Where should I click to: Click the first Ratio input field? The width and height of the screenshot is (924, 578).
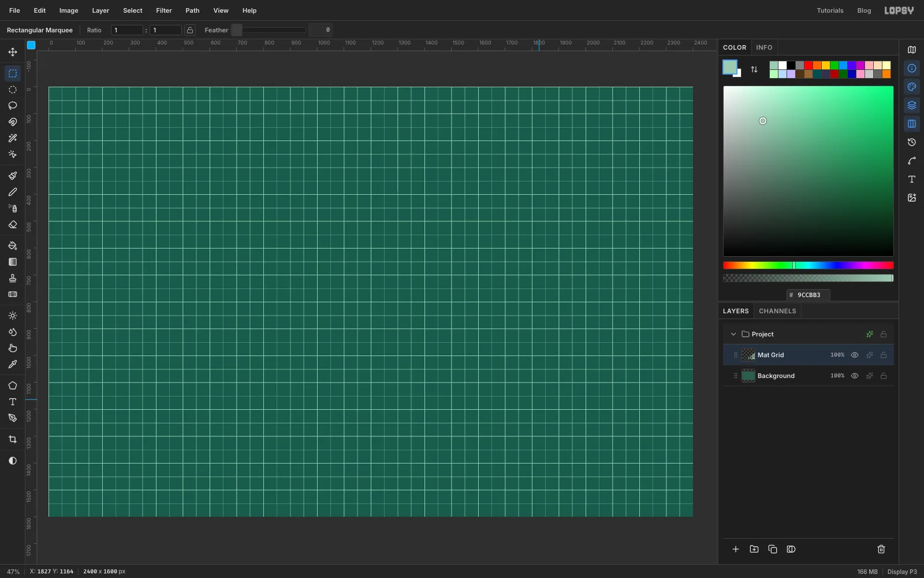pyautogui.click(x=127, y=30)
